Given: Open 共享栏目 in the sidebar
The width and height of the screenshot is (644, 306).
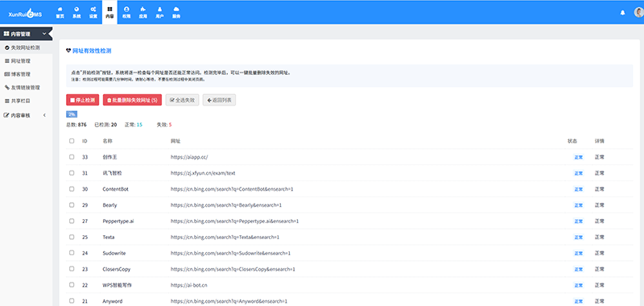Looking at the screenshot, I should tap(27, 101).
